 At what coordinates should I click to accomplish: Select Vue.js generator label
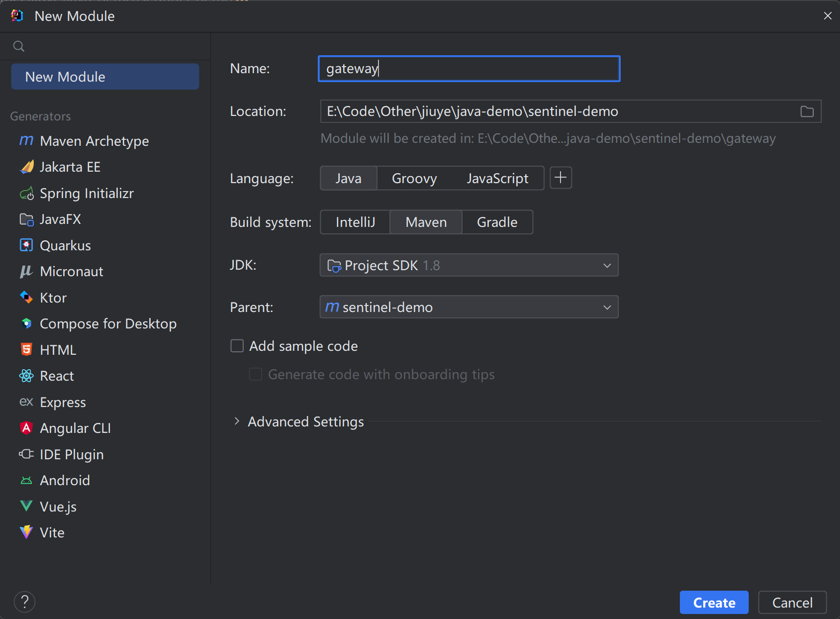[58, 507]
